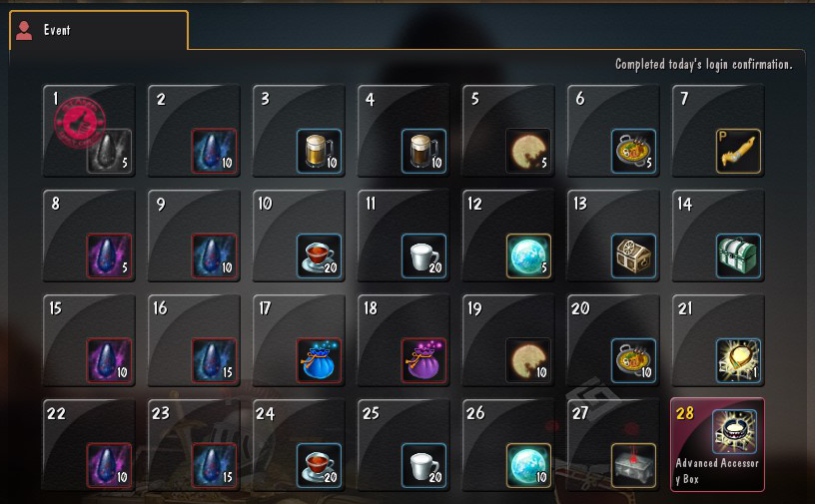Select the day 3 beer mug icon
The image size is (815, 504).
click(x=320, y=151)
